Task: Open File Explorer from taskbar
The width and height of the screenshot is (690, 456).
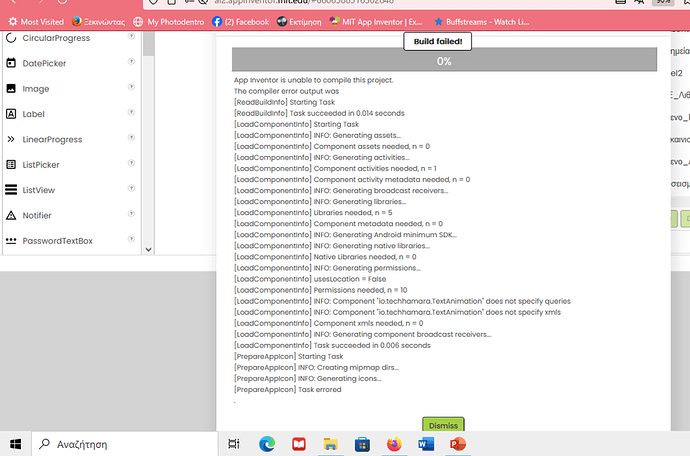Action: click(330, 444)
